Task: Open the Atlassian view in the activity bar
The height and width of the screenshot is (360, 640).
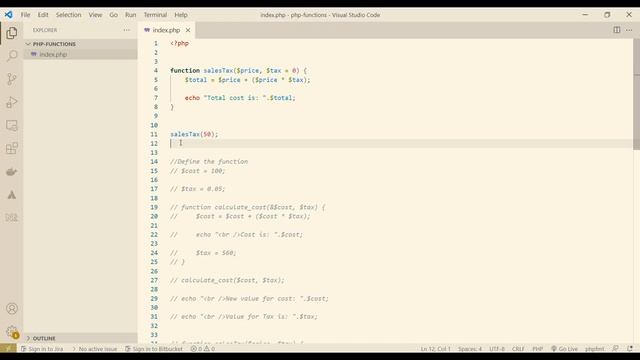Action: 11,195
